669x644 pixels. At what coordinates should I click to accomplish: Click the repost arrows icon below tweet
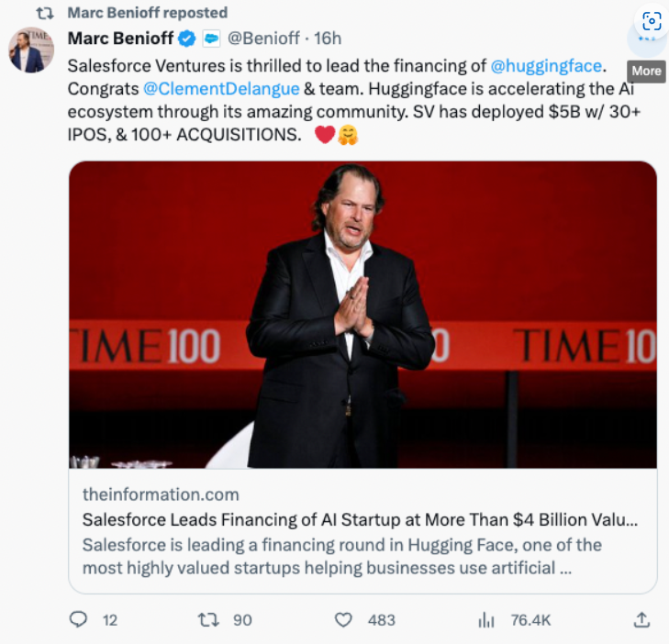pos(208,620)
